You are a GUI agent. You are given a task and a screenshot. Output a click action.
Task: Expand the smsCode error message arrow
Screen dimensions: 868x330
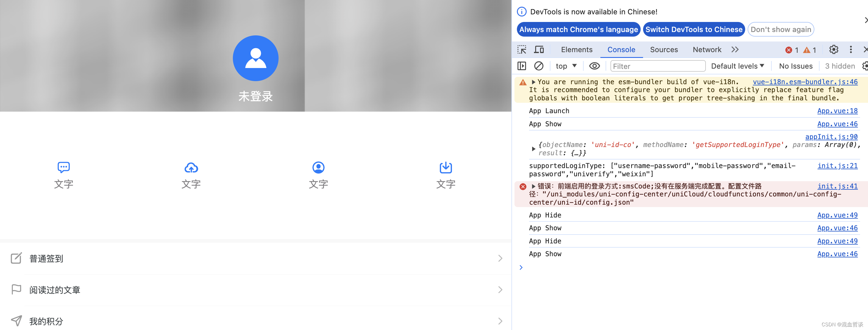533,186
